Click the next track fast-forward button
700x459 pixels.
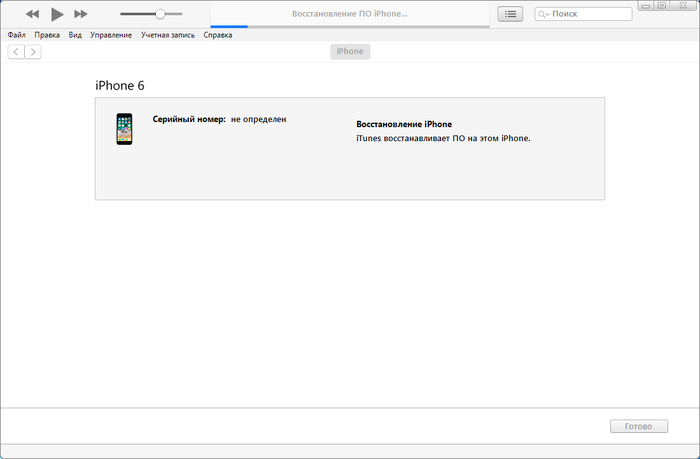pyautogui.click(x=81, y=14)
